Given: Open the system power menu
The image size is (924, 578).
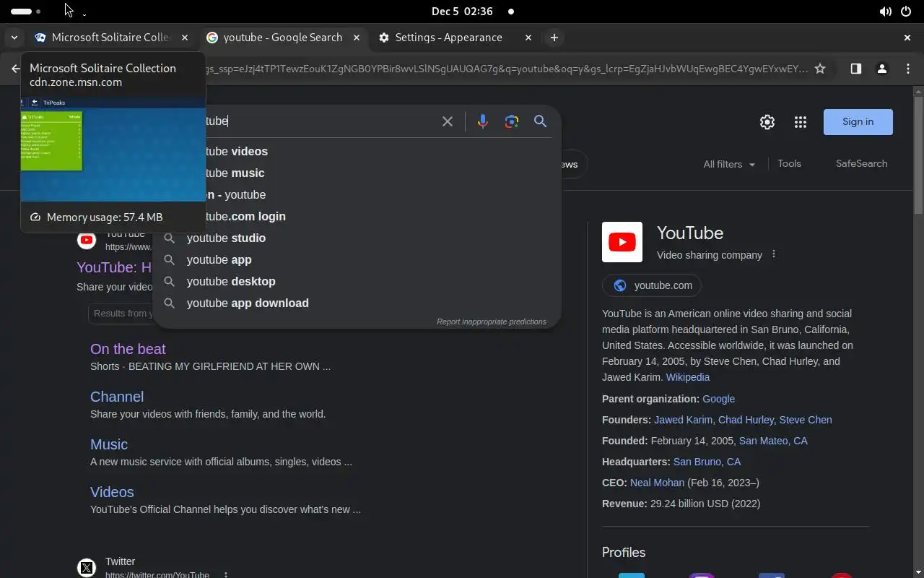Looking at the screenshot, I should pyautogui.click(x=906, y=12).
